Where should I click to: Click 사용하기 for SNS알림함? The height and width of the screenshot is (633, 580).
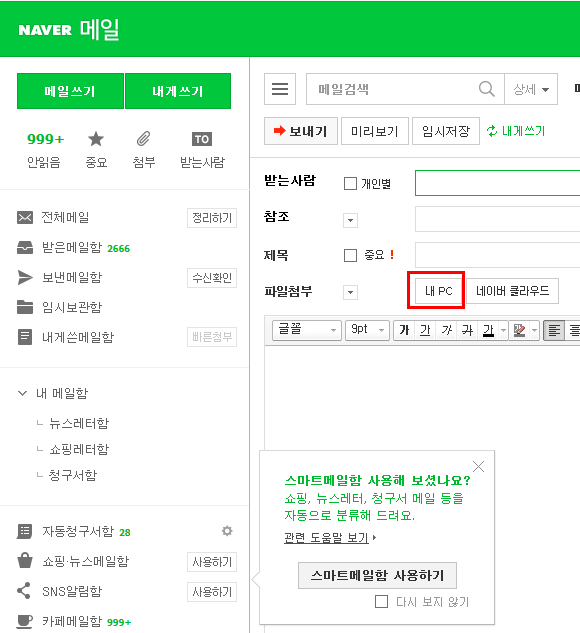pos(212,592)
